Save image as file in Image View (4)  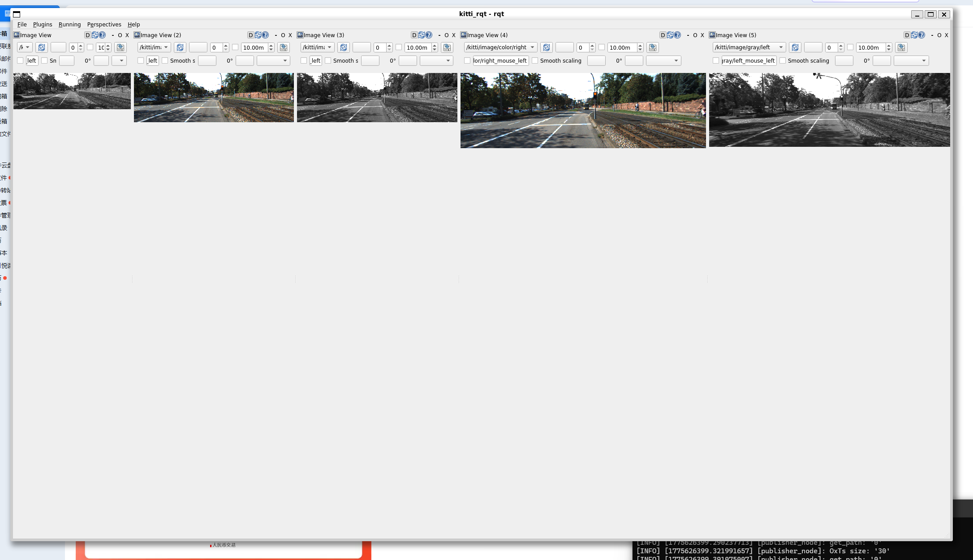pyautogui.click(x=653, y=47)
